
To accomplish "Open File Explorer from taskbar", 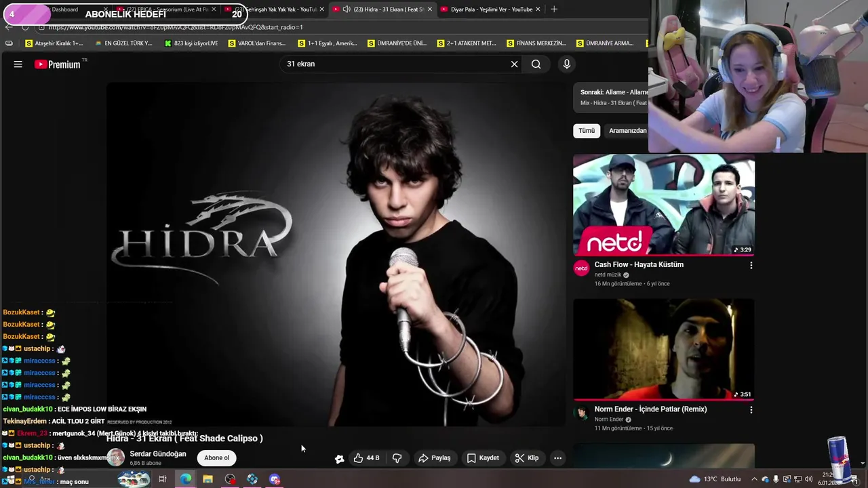I will click(208, 479).
